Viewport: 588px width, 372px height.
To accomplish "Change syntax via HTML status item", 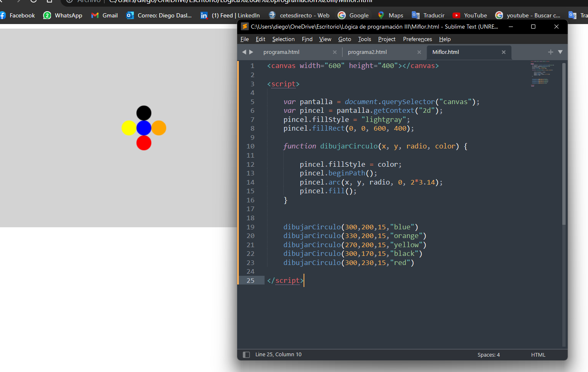I will coord(538,355).
